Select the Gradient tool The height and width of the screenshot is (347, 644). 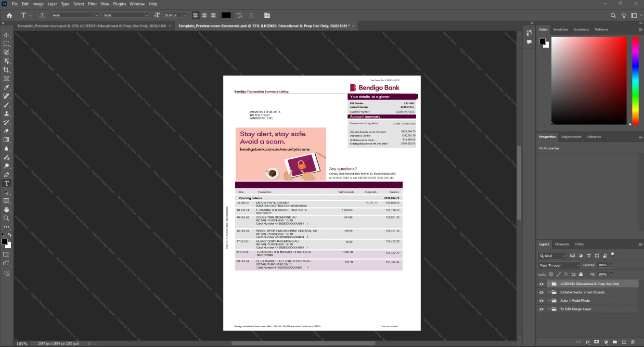(7, 140)
